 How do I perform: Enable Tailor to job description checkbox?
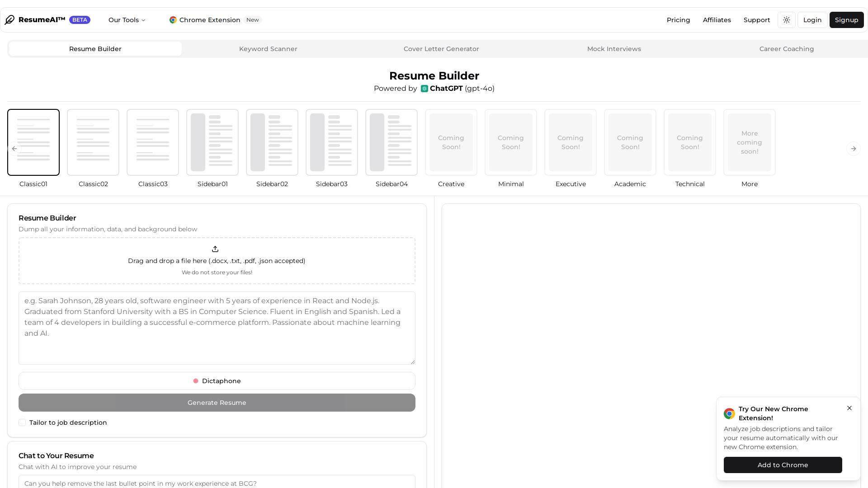22,422
